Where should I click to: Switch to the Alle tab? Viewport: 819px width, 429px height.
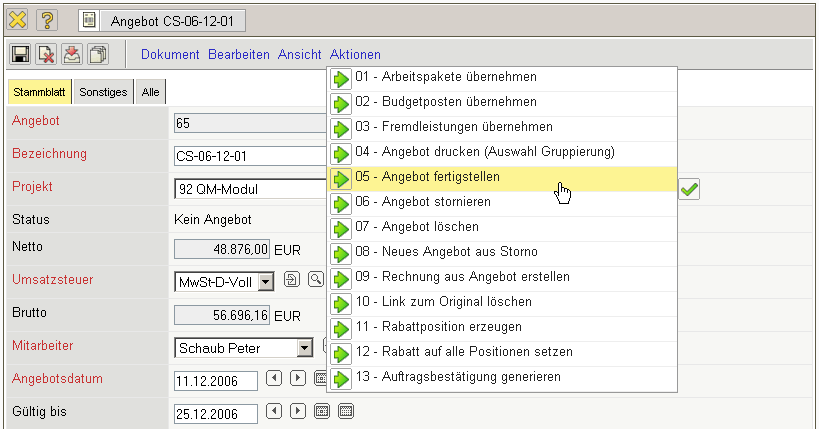click(150, 92)
